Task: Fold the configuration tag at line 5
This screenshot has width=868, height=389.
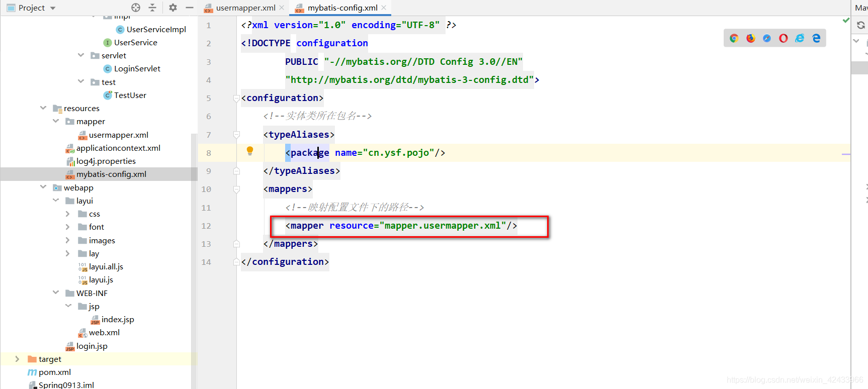Action: (x=236, y=98)
